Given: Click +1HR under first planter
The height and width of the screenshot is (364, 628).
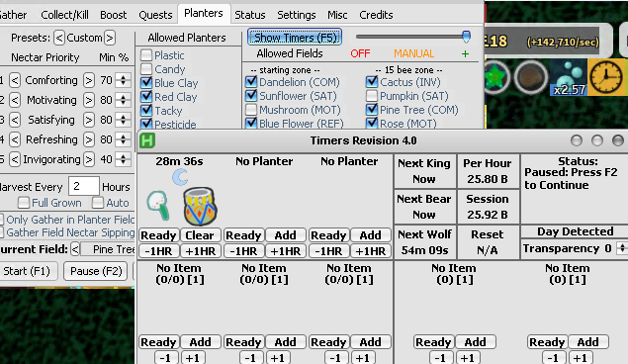Looking at the screenshot, I should (x=200, y=251).
